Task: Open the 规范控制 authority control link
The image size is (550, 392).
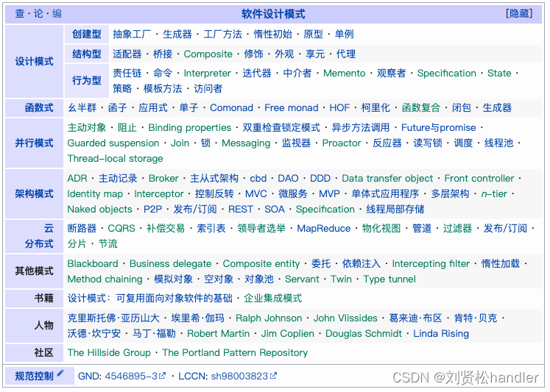Action: pyautogui.click(x=34, y=377)
